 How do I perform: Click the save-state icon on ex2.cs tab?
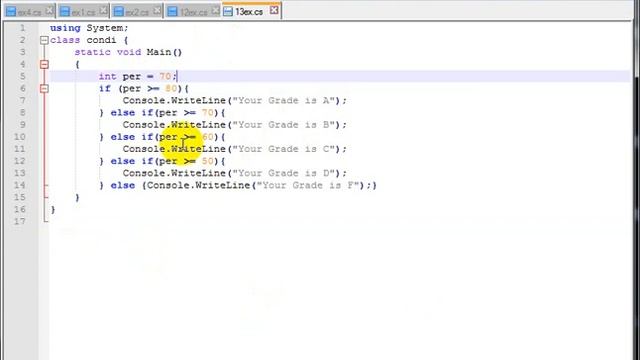click(118, 11)
